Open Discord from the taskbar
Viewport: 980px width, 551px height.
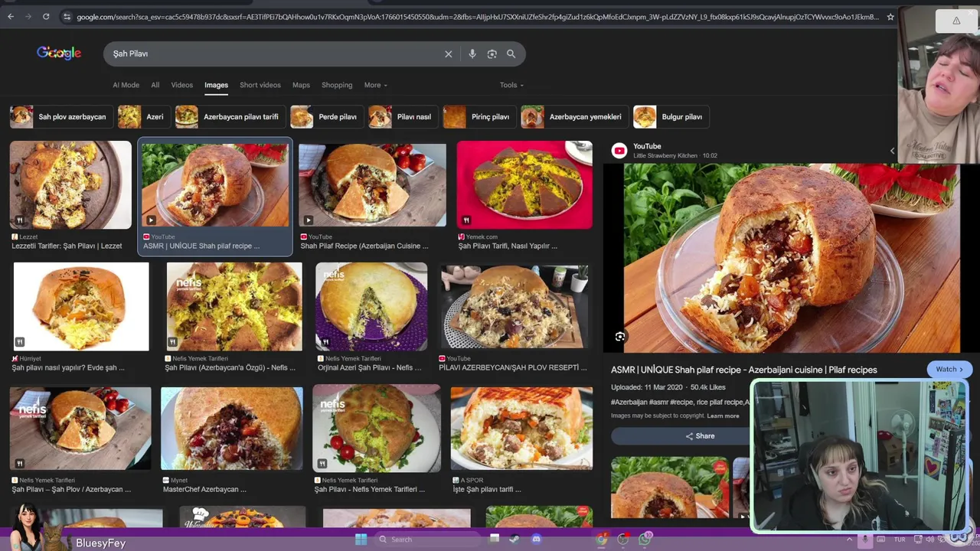(x=536, y=539)
